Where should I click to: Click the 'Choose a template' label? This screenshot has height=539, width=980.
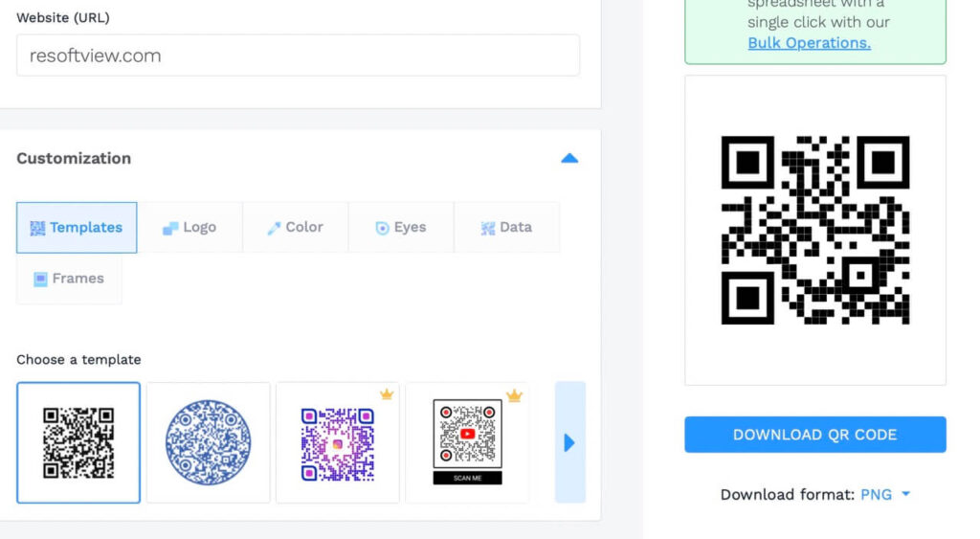[x=78, y=360]
